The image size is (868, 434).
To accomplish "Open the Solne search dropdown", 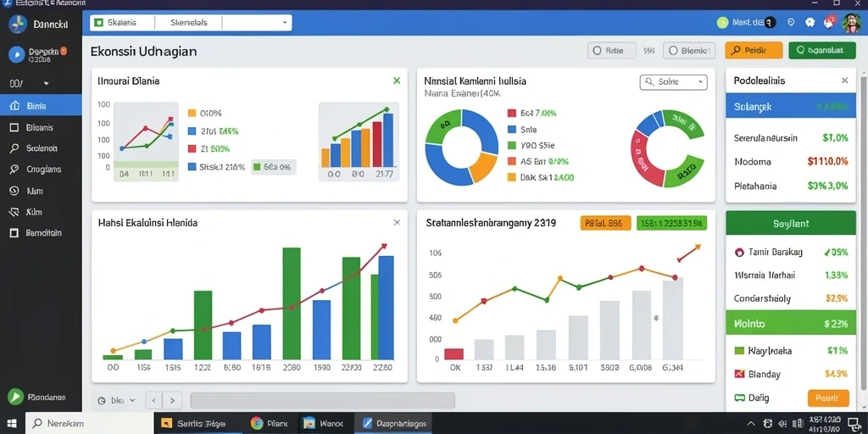I will click(674, 82).
